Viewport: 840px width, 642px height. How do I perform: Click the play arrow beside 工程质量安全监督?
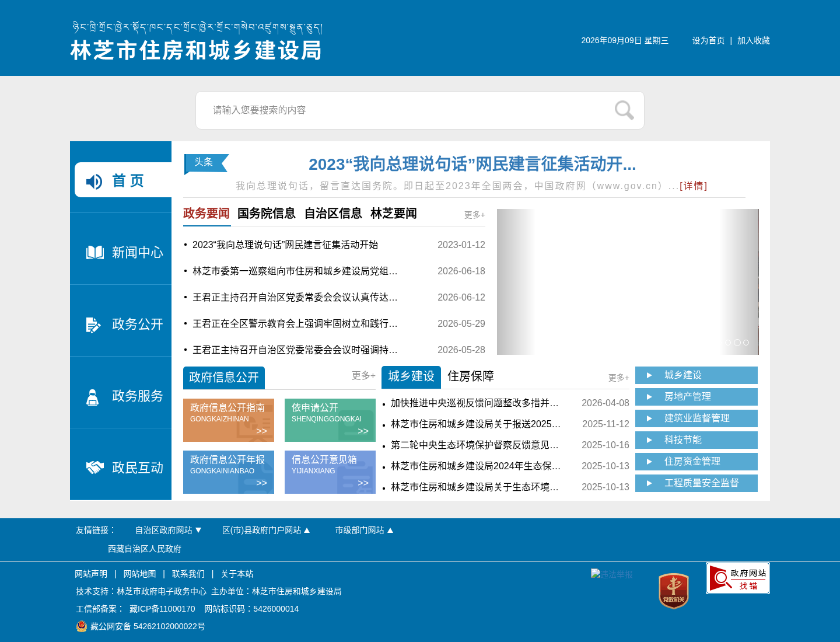649,483
